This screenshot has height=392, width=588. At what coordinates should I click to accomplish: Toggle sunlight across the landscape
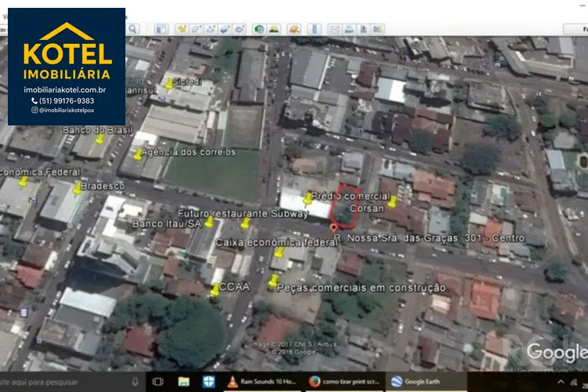[274, 29]
